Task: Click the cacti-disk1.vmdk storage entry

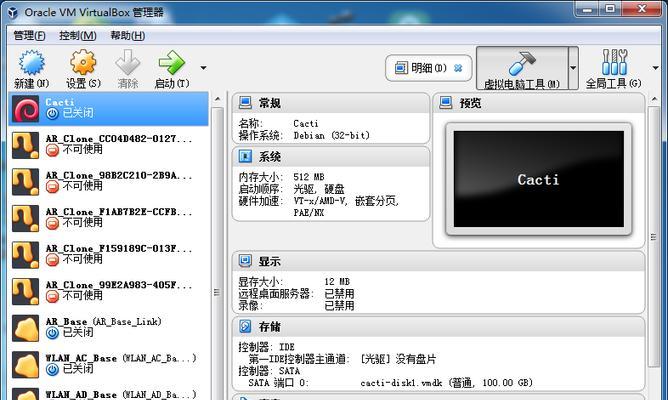Action: pyautogui.click(x=446, y=383)
